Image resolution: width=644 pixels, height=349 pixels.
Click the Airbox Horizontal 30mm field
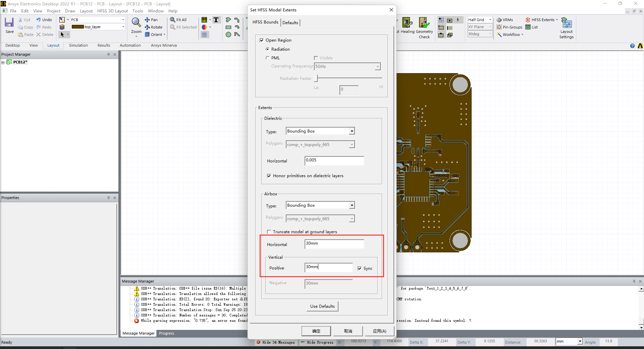point(334,244)
